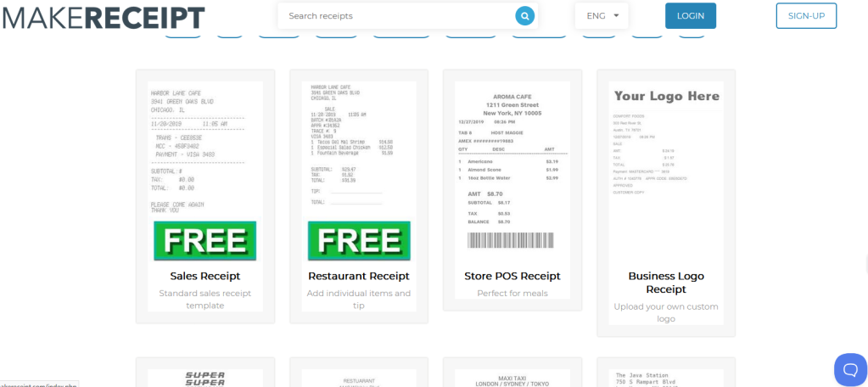This screenshot has height=387, width=868.
Task: Focus the Search receipts input field
Action: point(397,16)
